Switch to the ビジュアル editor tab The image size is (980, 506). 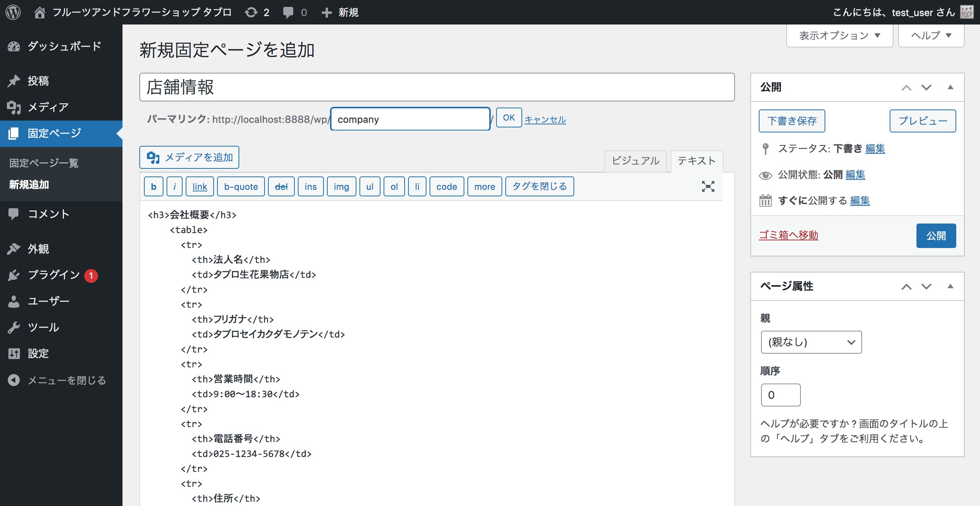635,161
